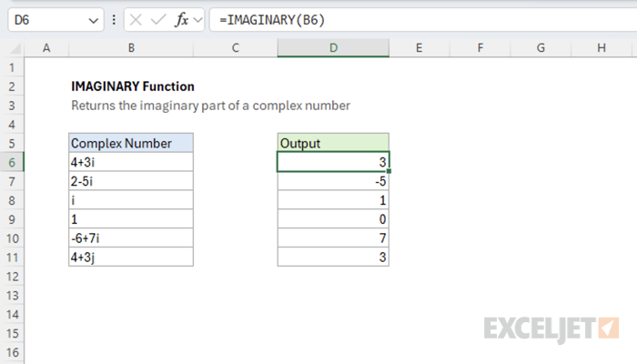Select output cell D9 showing 0
This screenshot has width=637, height=364.
tap(333, 219)
